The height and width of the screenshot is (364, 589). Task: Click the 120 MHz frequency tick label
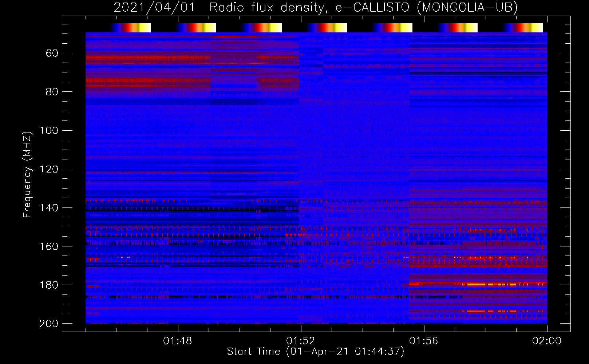[x=49, y=169]
